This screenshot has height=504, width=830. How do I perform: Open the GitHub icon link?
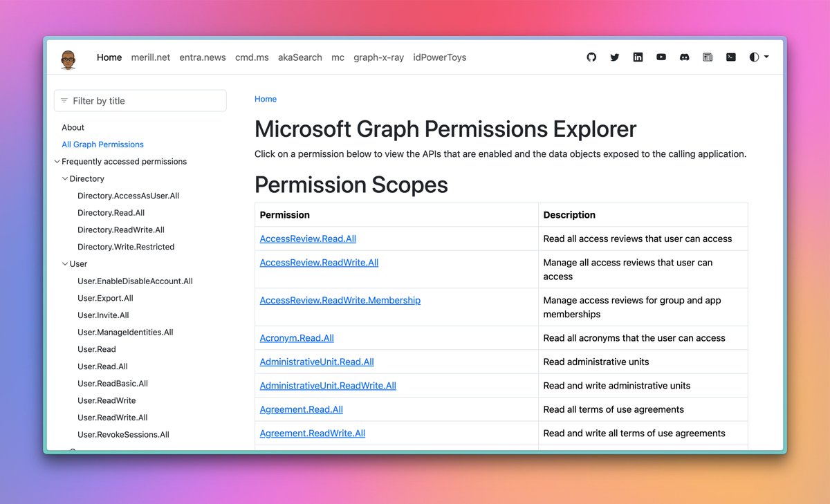tap(591, 57)
